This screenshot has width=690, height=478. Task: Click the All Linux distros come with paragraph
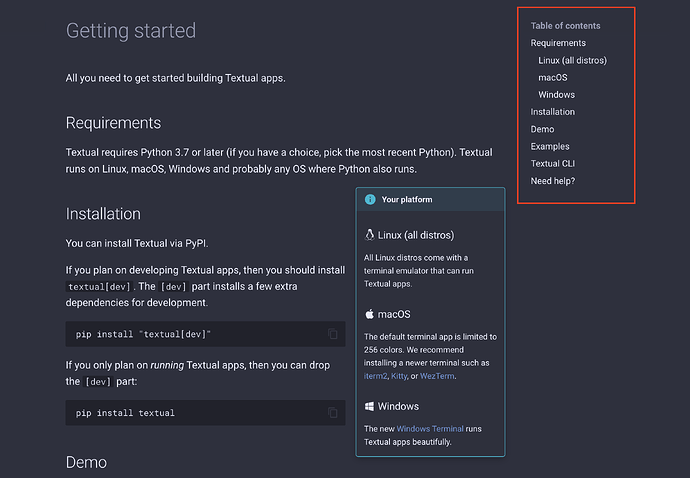(x=418, y=271)
